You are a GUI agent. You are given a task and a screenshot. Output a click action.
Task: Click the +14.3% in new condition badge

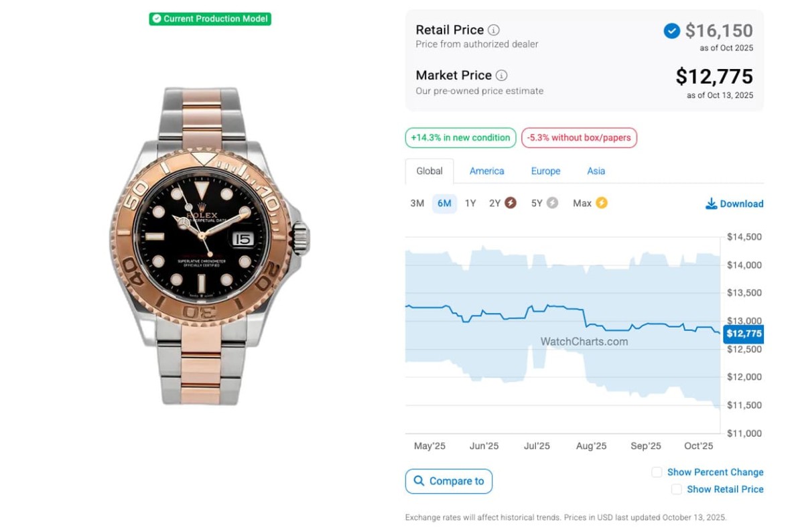[460, 138]
